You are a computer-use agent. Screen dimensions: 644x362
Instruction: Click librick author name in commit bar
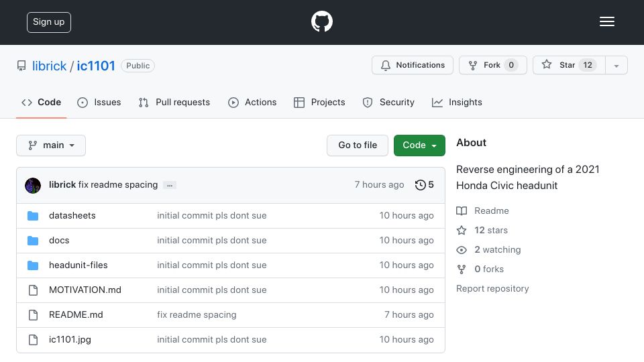[x=62, y=185]
